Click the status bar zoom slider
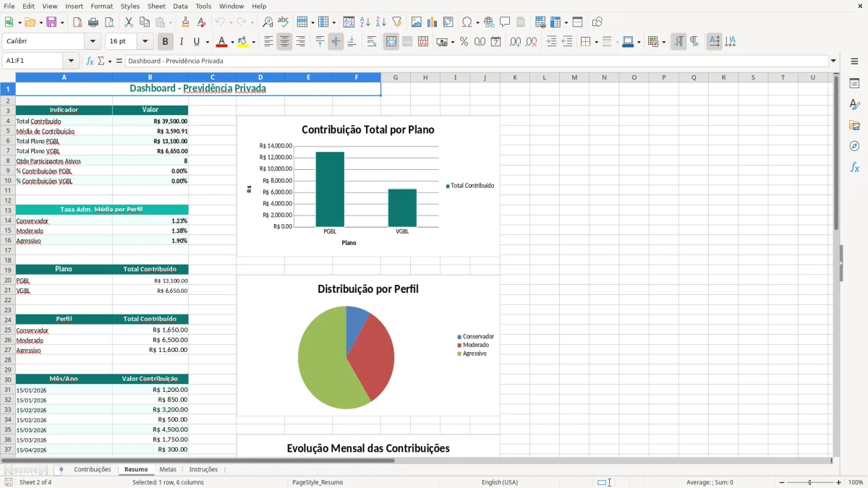This screenshot has width=868, height=488. coord(810,482)
